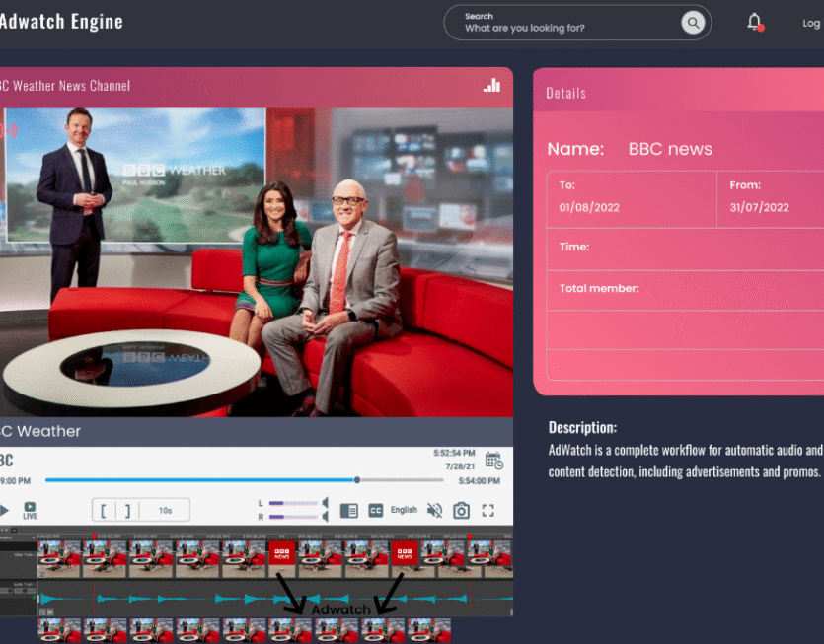Image resolution: width=824 pixels, height=644 pixels.
Task: Click the right channel speaker icon
Action: [325, 517]
